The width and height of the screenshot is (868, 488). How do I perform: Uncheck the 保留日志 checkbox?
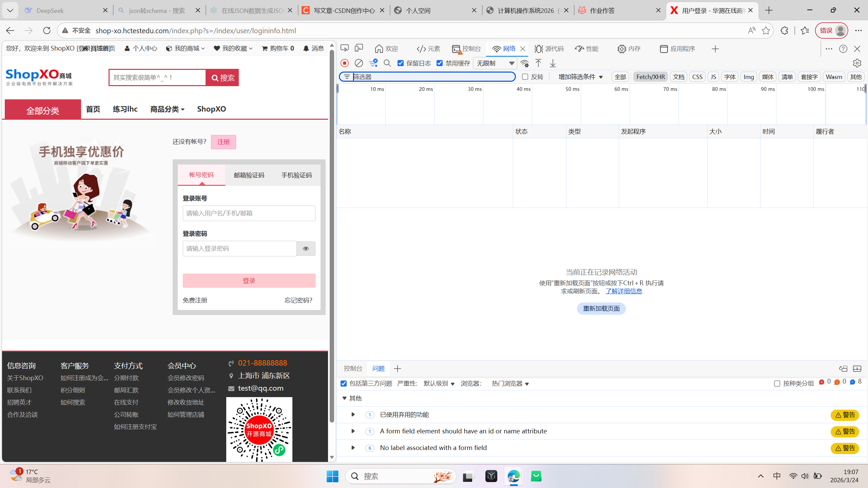(401, 63)
